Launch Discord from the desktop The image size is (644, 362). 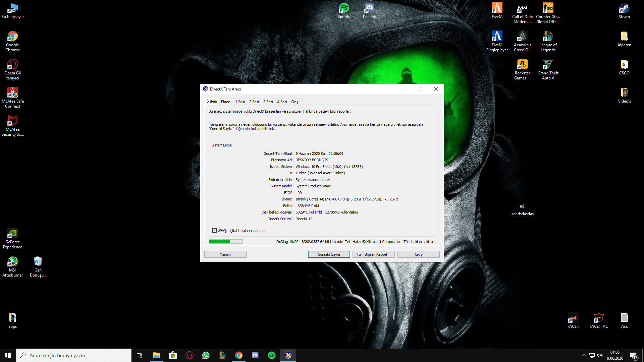pos(369,8)
